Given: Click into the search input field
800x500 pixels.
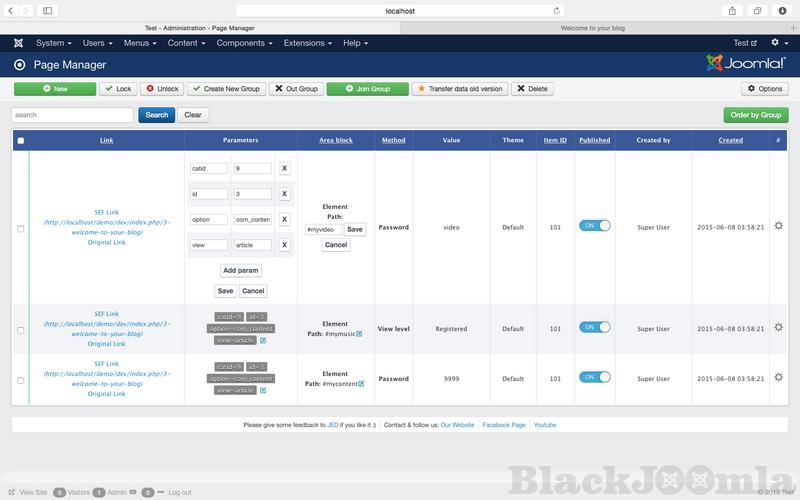Looking at the screenshot, I should pos(72,115).
